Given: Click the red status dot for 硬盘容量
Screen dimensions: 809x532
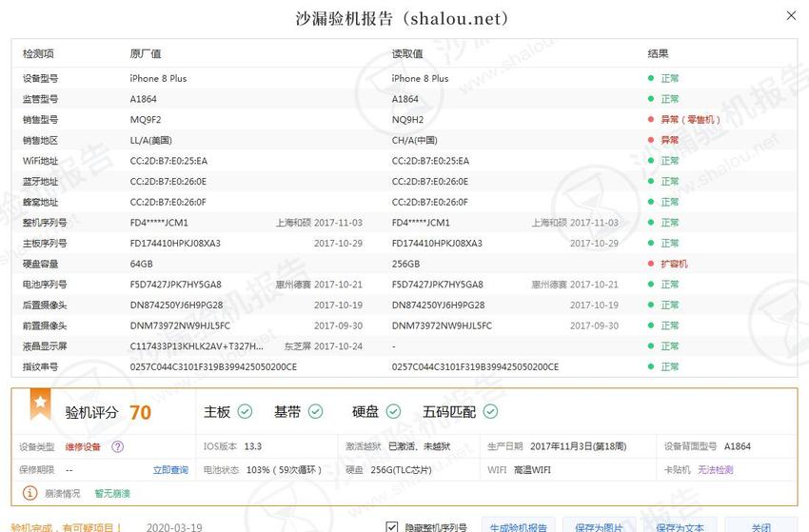Looking at the screenshot, I should point(651,264).
